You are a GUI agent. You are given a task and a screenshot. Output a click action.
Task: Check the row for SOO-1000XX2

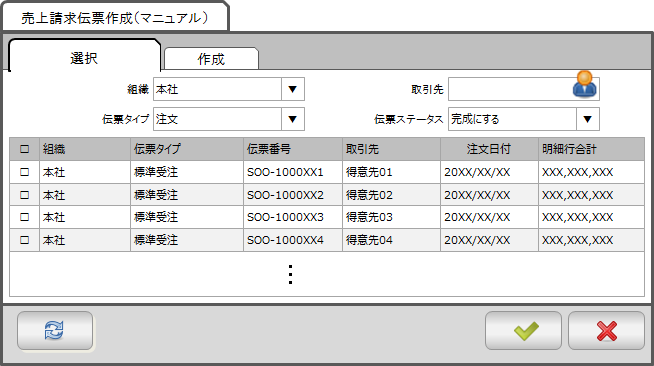25,195
